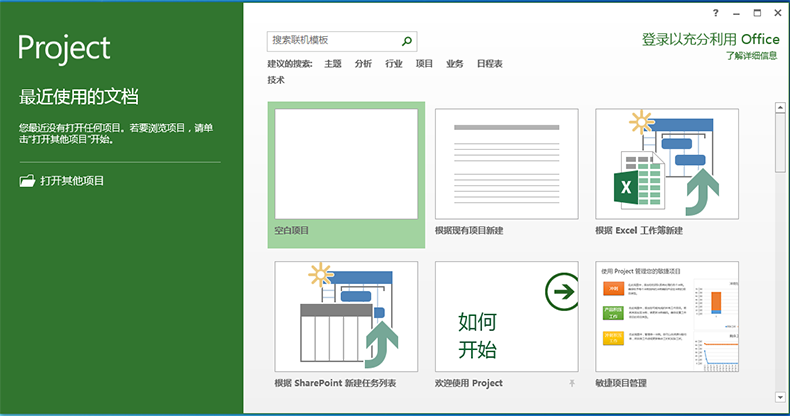Click the folder icon for opening other projects
This screenshot has width=790, height=416.
[x=27, y=180]
